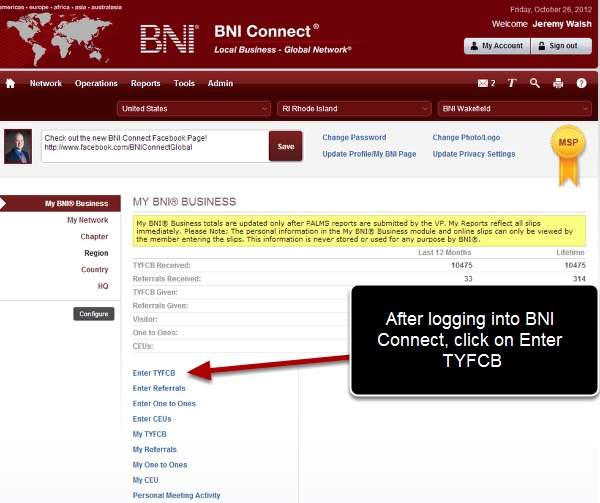Click the member profile photo thumbnail
The image size is (600, 503).
18,146
